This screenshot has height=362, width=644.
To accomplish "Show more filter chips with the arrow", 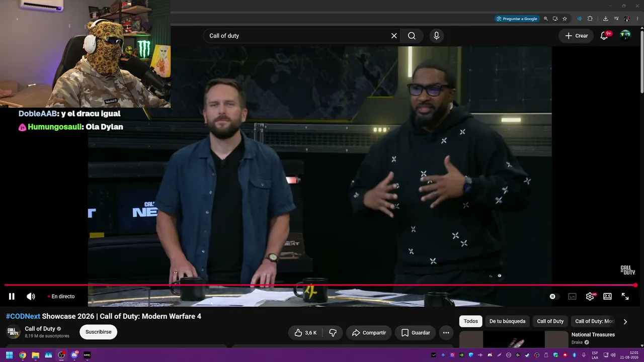I will point(625,322).
